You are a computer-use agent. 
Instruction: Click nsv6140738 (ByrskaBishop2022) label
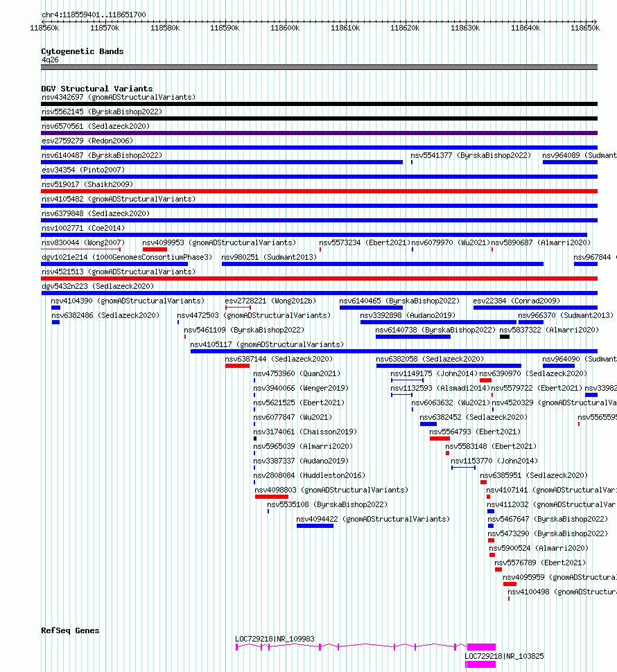(435, 330)
